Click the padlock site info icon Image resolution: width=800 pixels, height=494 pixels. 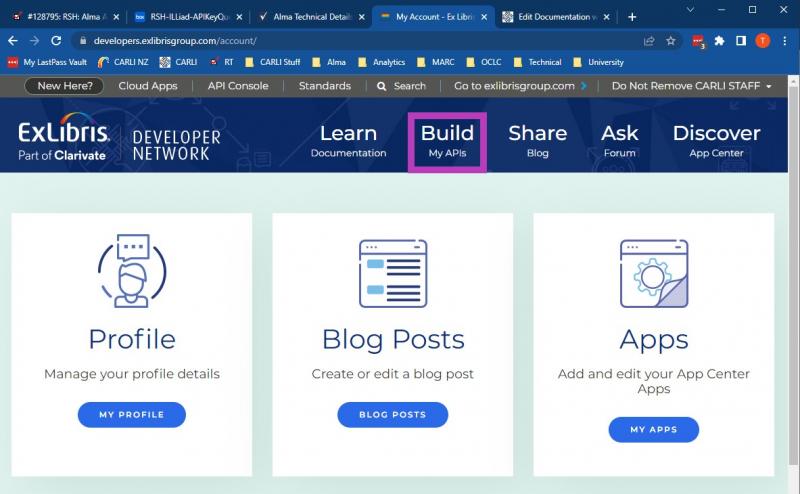coord(83,41)
